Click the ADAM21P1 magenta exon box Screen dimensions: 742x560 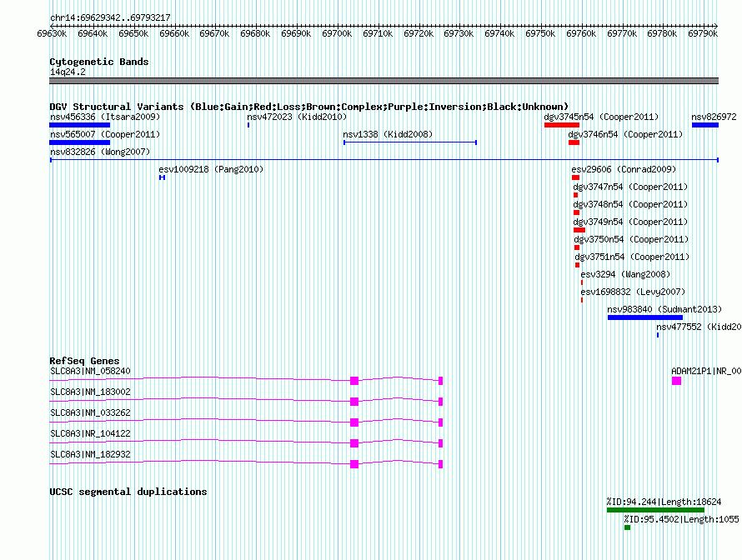(x=677, y=381)
